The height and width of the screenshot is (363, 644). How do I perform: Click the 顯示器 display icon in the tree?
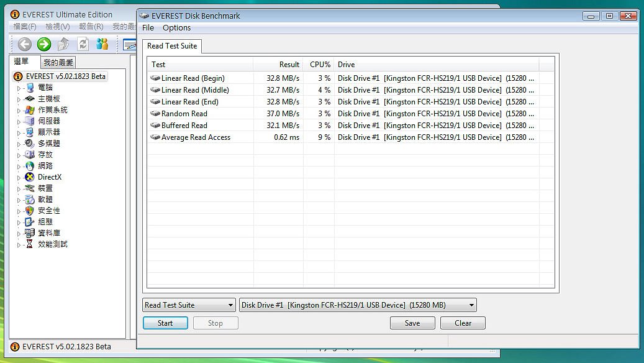30,132
